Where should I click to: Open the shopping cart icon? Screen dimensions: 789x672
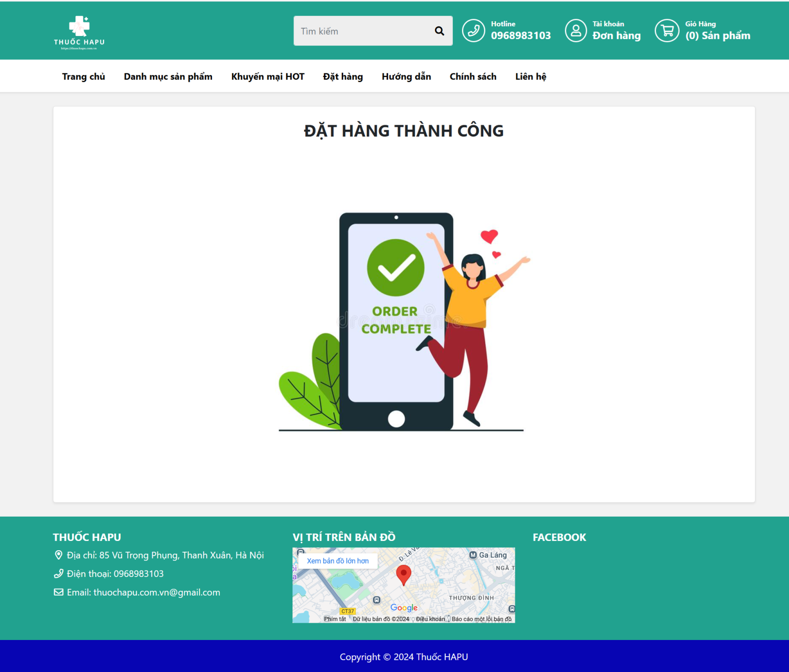click(667, 31)
